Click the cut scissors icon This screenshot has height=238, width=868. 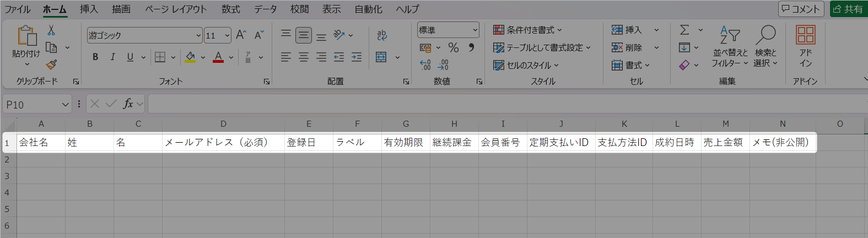click(51, 30)
